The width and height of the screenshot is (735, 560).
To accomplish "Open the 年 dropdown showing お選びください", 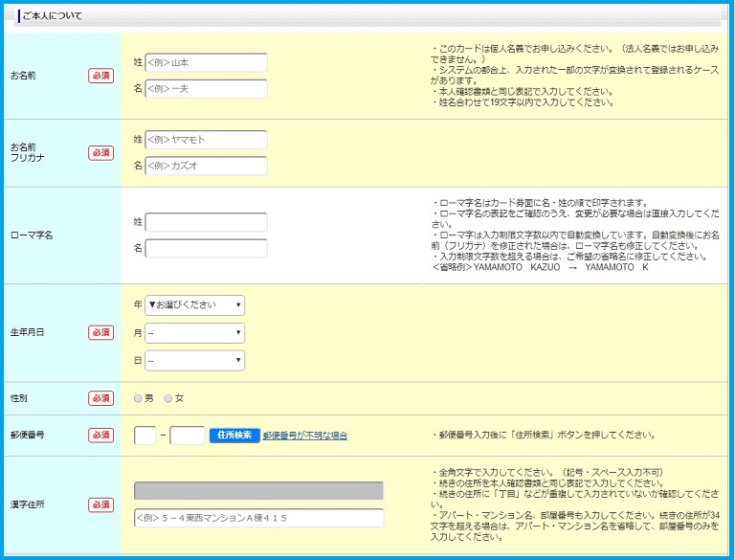I will (194, 305).
